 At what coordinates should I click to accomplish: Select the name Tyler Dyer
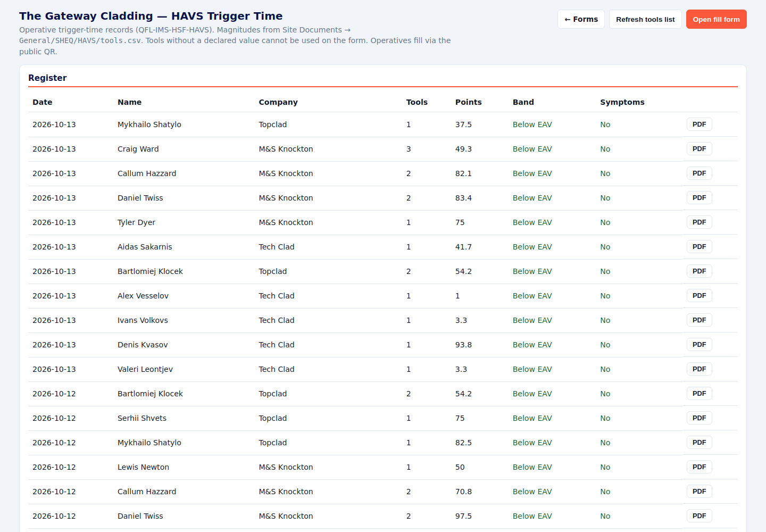pyautogui.click(x=136, y=222)
